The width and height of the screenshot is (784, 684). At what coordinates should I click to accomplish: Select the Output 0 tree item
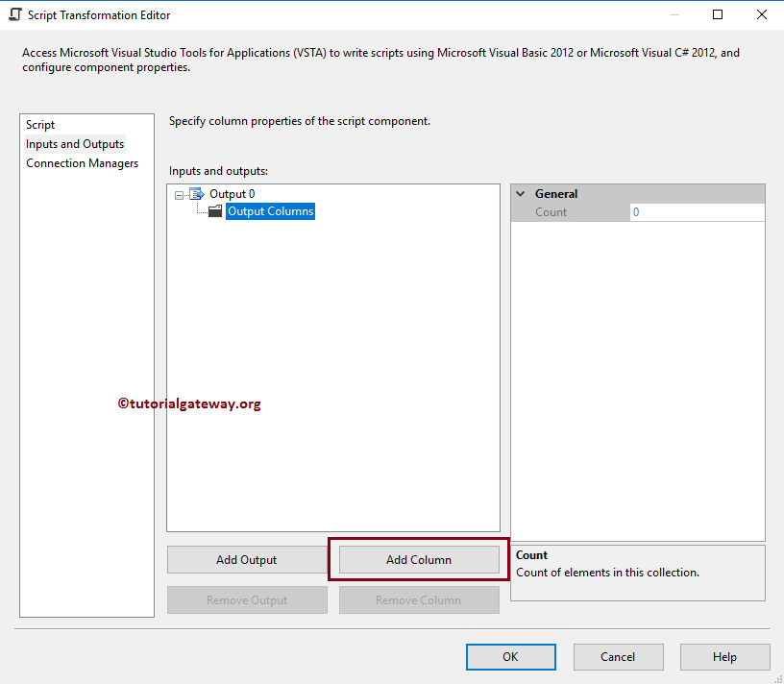(232, 193)
